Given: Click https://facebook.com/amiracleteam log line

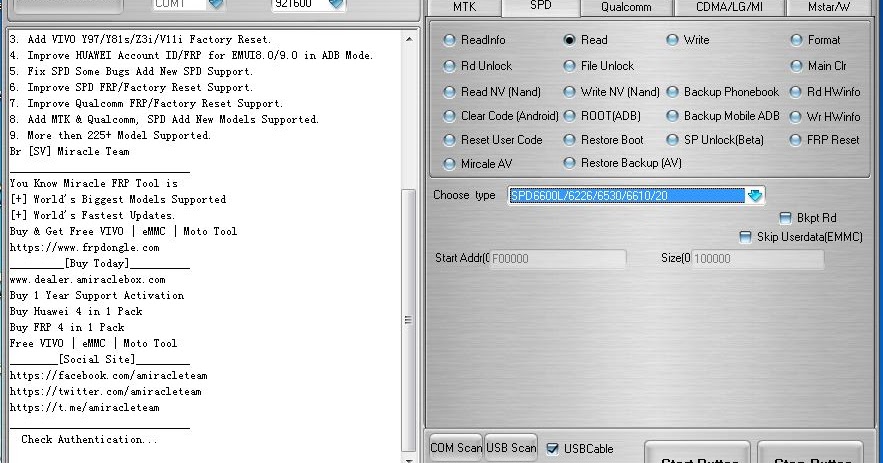Looking at the screenshot, I should 108,375.
